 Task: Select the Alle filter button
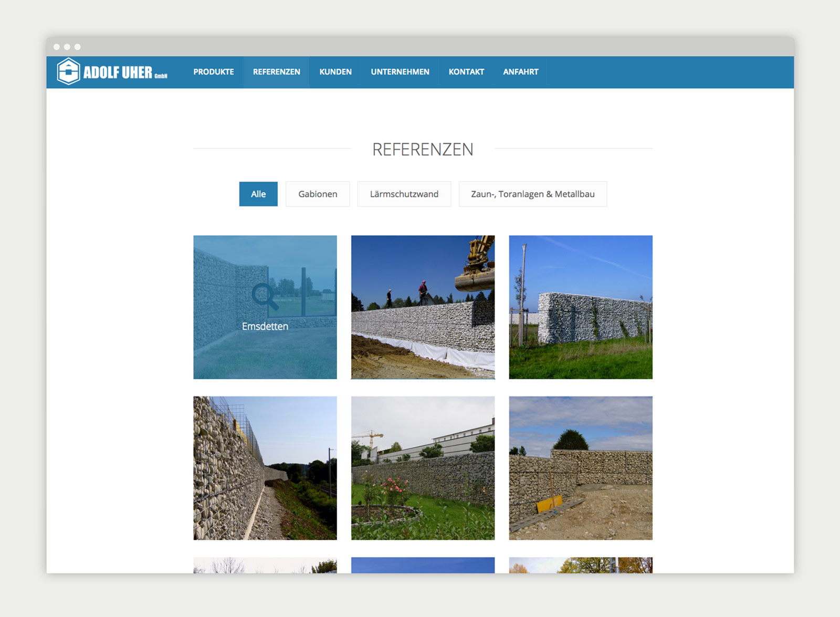click(258, 194)
